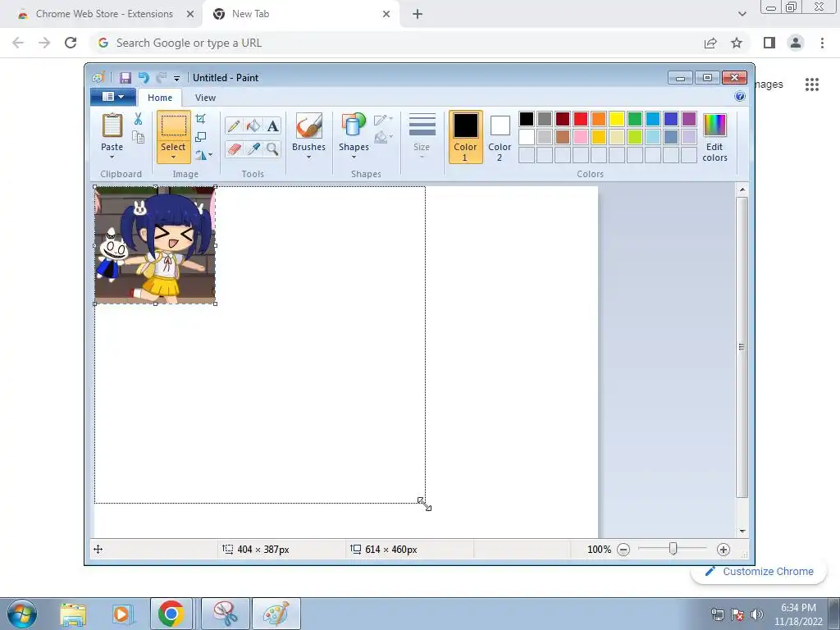Pick the Eraser tool
This screenshot has height=630, width=840.
[234, 148]
